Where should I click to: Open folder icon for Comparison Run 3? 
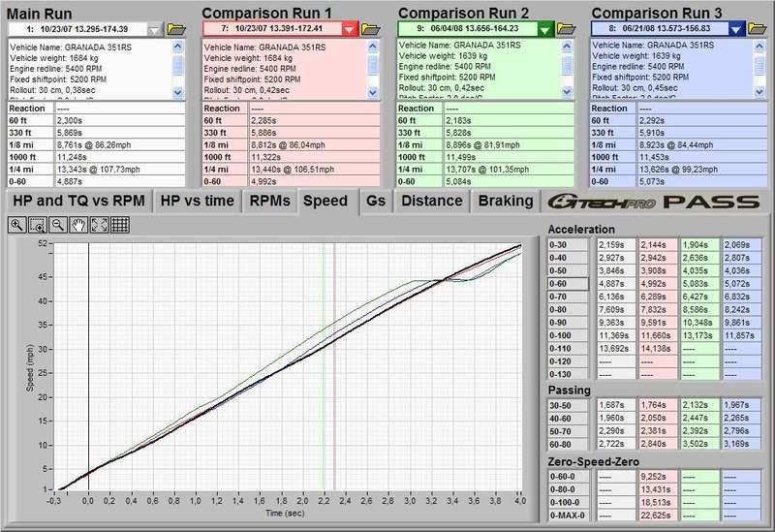coord(759,29)
